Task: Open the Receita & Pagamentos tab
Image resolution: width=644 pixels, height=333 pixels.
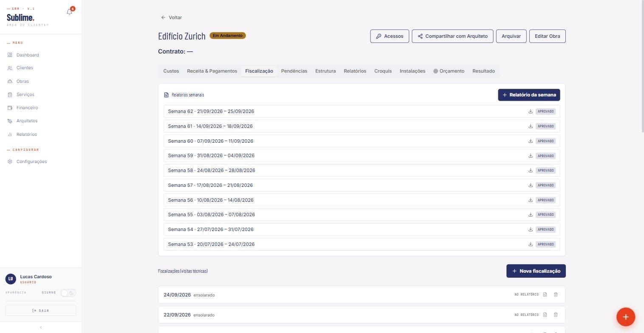Action: [212, 71]
